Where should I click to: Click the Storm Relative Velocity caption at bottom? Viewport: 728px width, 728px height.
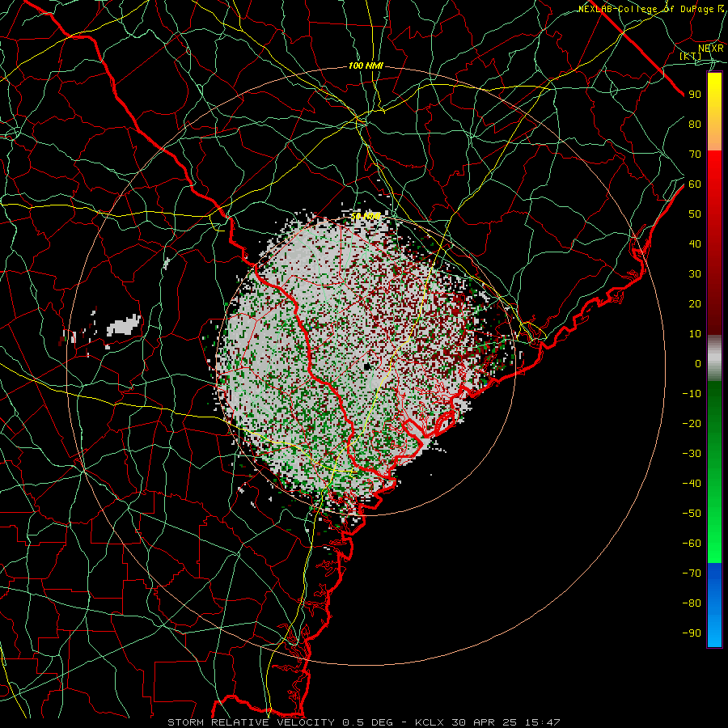tap(363, 722)
